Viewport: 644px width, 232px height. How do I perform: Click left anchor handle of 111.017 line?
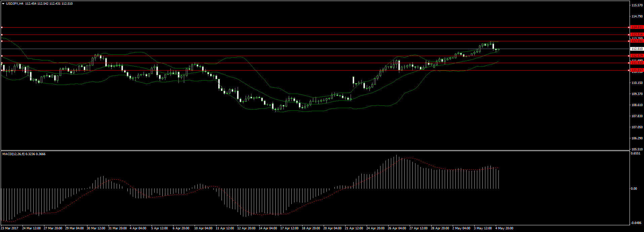pyautogui.click(x=2, y=70)
